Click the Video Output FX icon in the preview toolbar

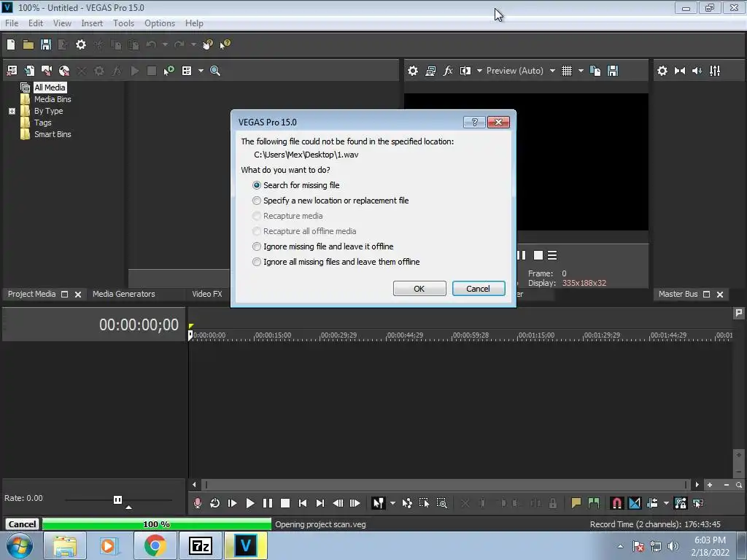coord(448,71)
